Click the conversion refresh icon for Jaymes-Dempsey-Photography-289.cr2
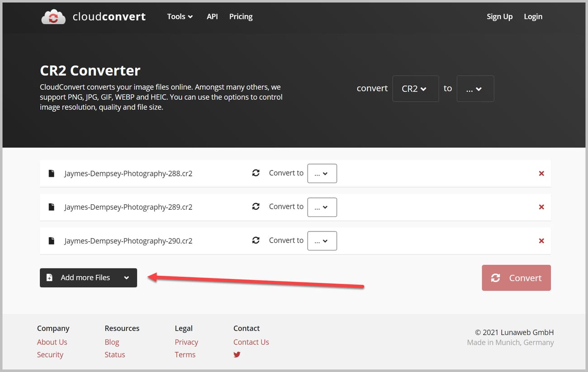The width and height of the screenshot is (588, 372). click(x=256, y=207)
